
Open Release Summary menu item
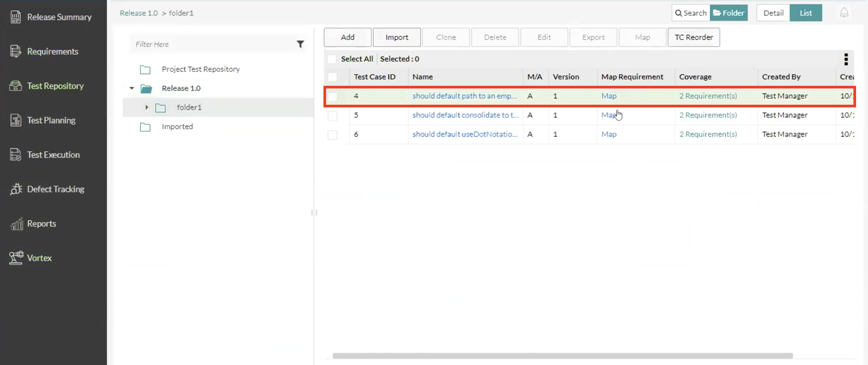click(x=59, y=17)
